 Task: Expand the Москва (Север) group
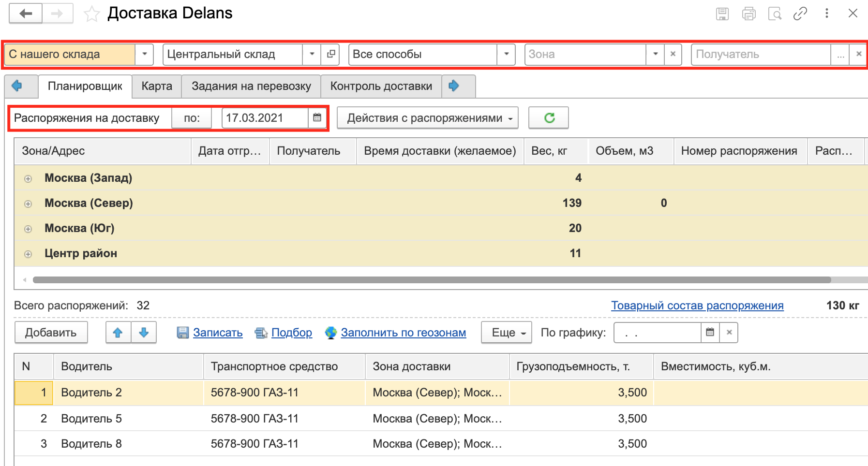[x=28, y=204]
